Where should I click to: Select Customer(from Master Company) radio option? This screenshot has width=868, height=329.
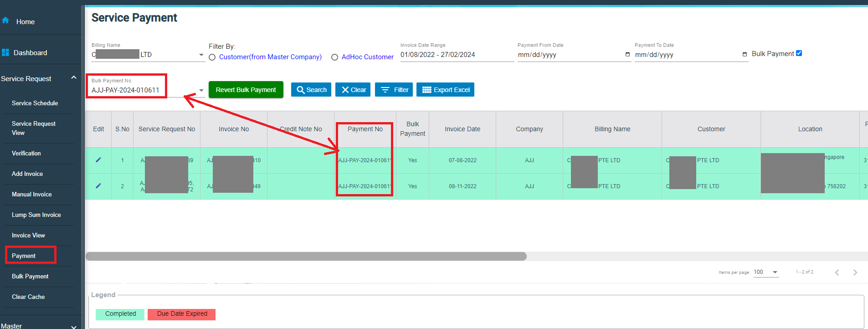[212, 57]
